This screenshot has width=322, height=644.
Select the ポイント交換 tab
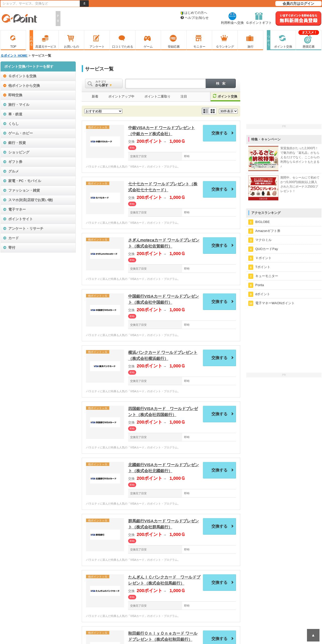(225, 97)
